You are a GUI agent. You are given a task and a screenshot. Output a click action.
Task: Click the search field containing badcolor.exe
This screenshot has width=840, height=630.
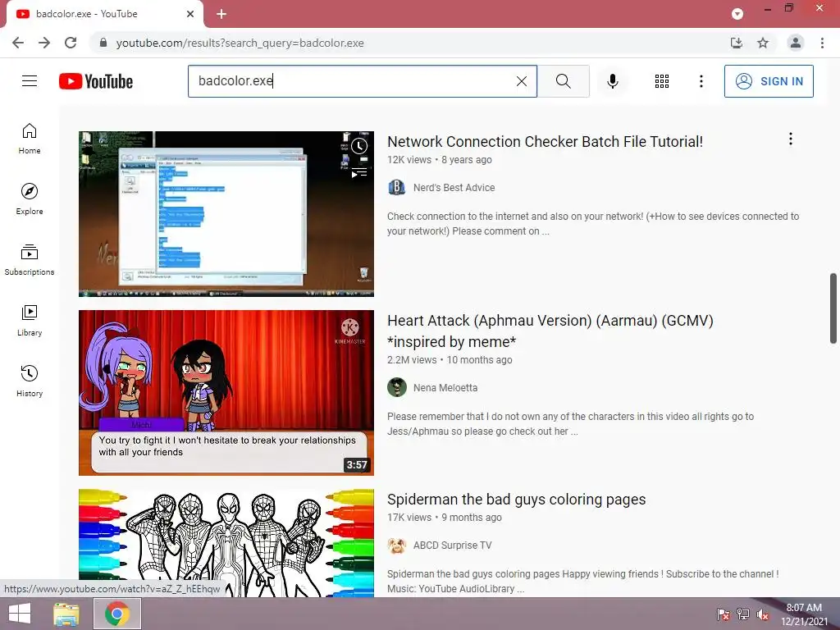coord(354,81)
